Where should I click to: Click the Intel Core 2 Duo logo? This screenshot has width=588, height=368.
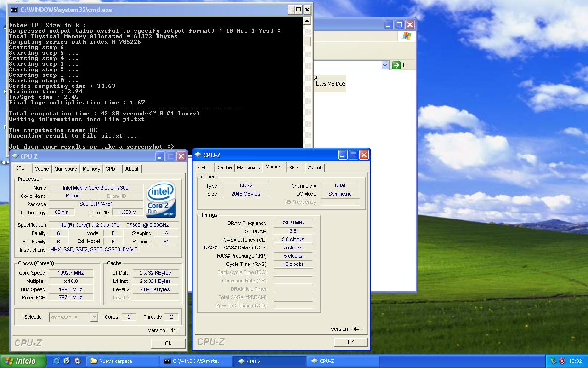161,201
